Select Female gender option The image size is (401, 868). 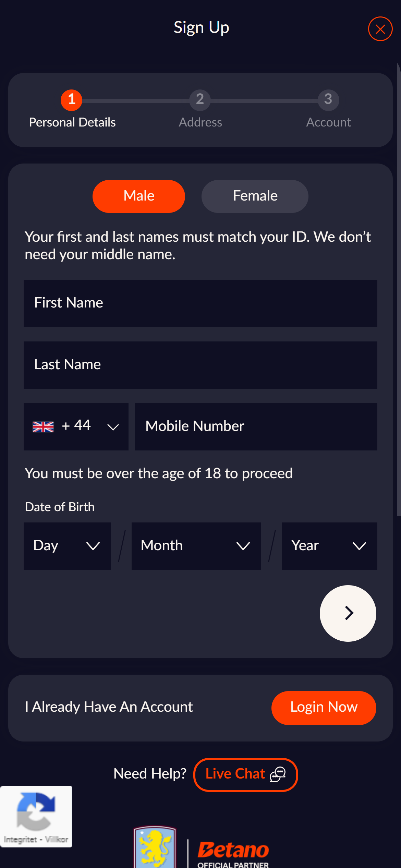pyautogui.click(x=255, y=196)
